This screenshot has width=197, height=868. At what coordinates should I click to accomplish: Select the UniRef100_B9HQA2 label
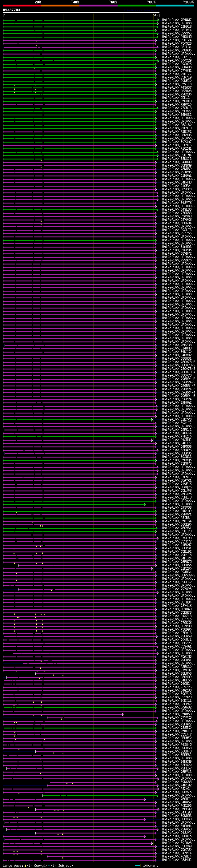point(176,403)
